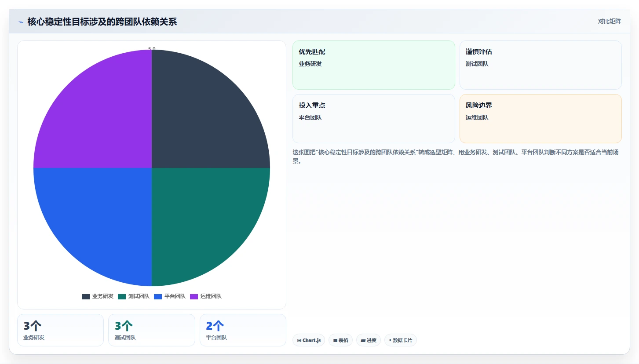Click the icon in the Chart.js chip

coord(299,340)
